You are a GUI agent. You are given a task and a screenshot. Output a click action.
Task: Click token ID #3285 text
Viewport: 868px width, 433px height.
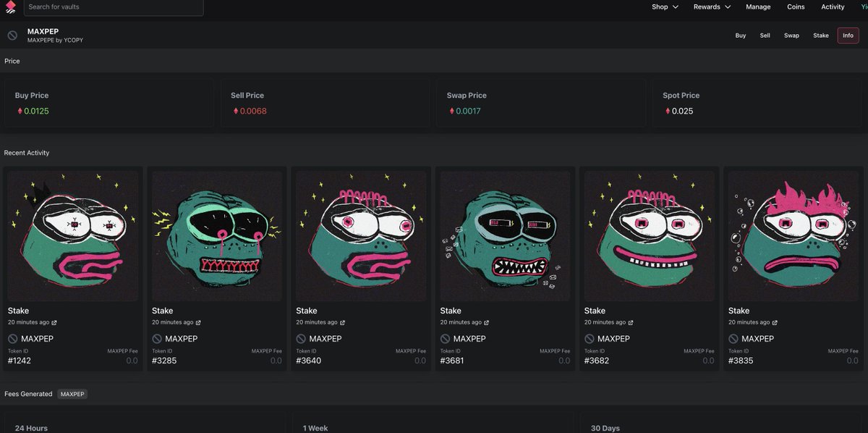tap(164, 361)
